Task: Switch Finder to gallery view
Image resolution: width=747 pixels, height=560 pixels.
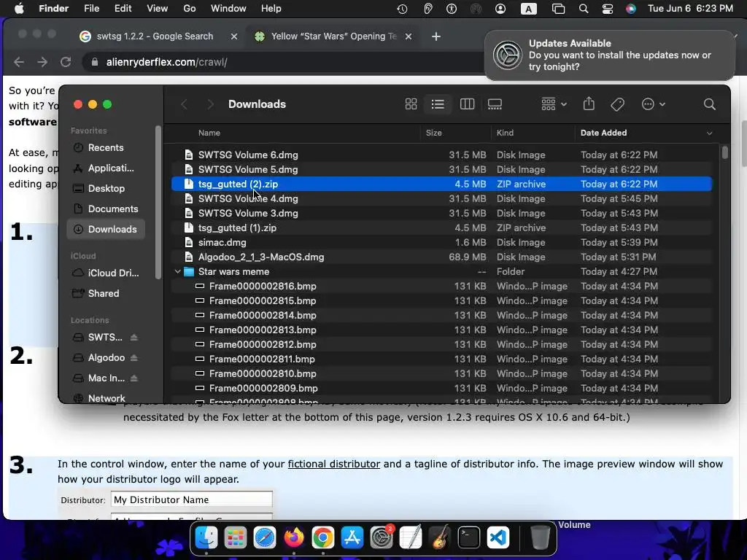Action: click(495, 104)
